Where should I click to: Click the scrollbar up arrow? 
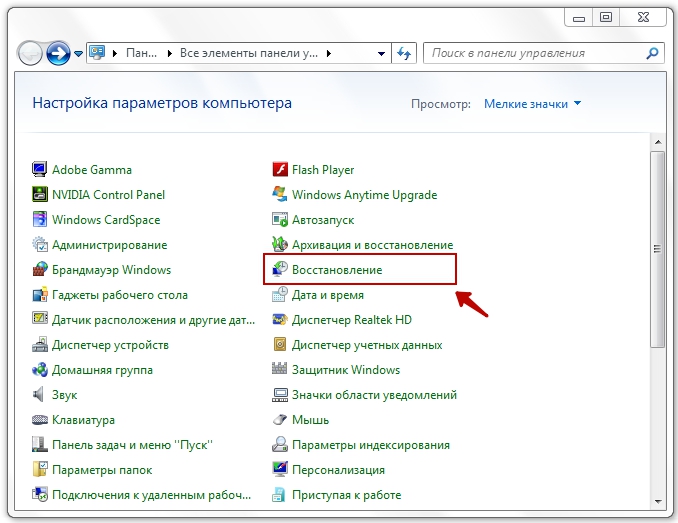658,142
